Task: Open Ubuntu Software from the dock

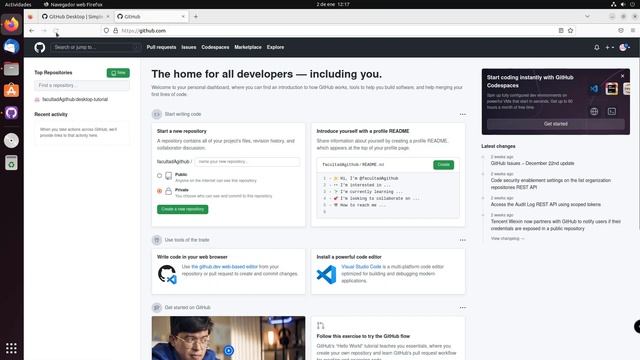Action: pyautogui.click(x=11, y=90)
